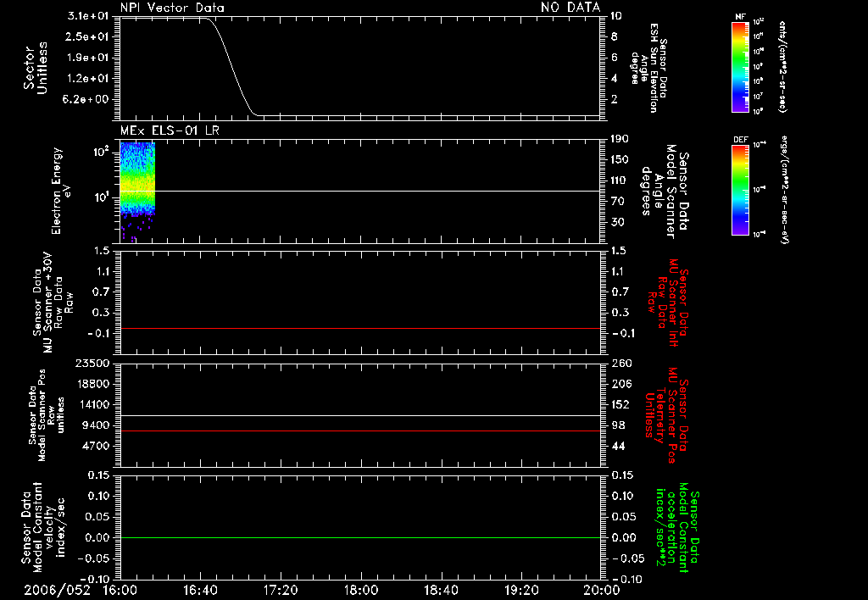The height and width of the screenshot is (600, 868).
Task: Click the '18:00' time tick label
Action: (x=361, y=591)
